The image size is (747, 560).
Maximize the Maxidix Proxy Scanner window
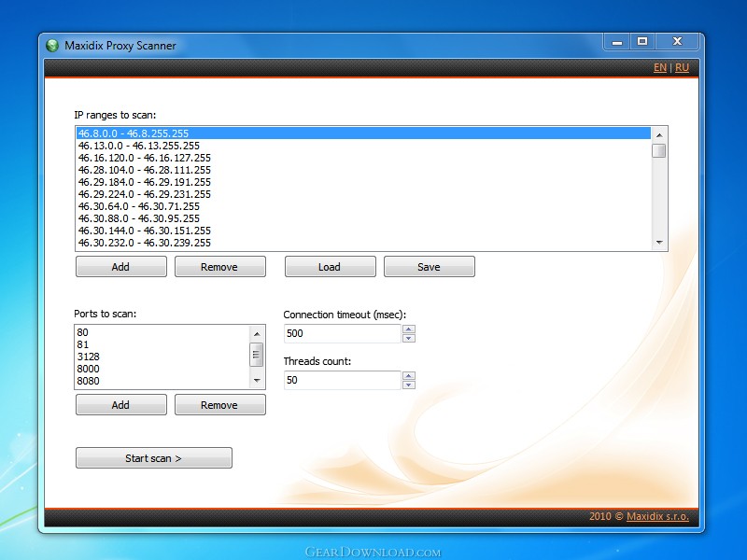coord(642,42)
